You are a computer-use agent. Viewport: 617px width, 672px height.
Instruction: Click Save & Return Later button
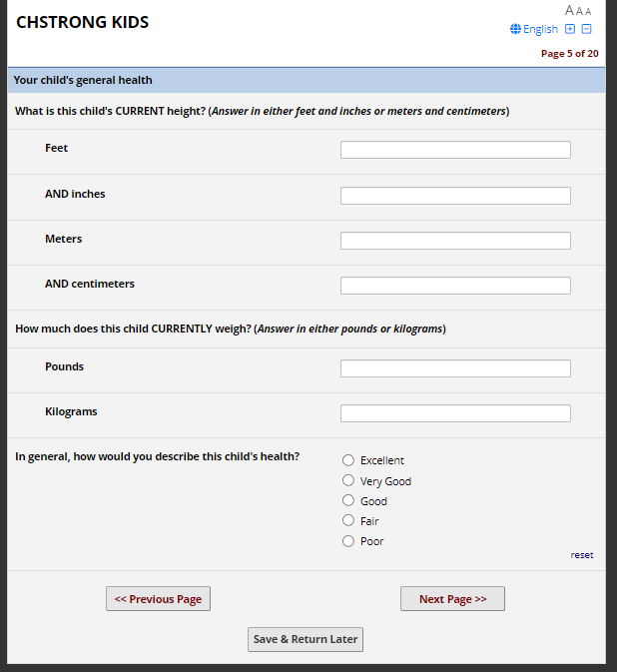pos(306,639)
